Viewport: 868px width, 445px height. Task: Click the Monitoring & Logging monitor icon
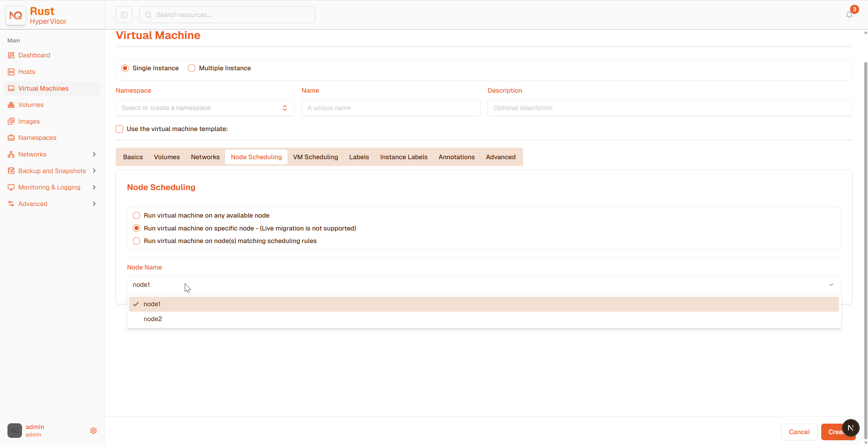pos(11,187)
